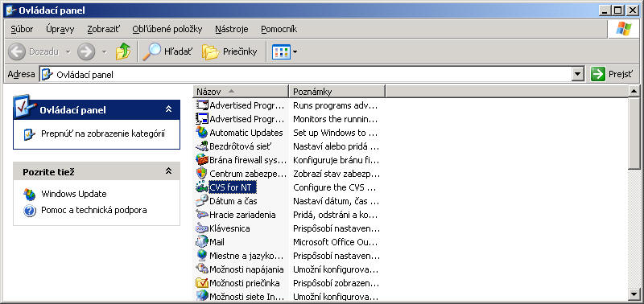
Task: Open Hľadať search pane
Action: 167,51
